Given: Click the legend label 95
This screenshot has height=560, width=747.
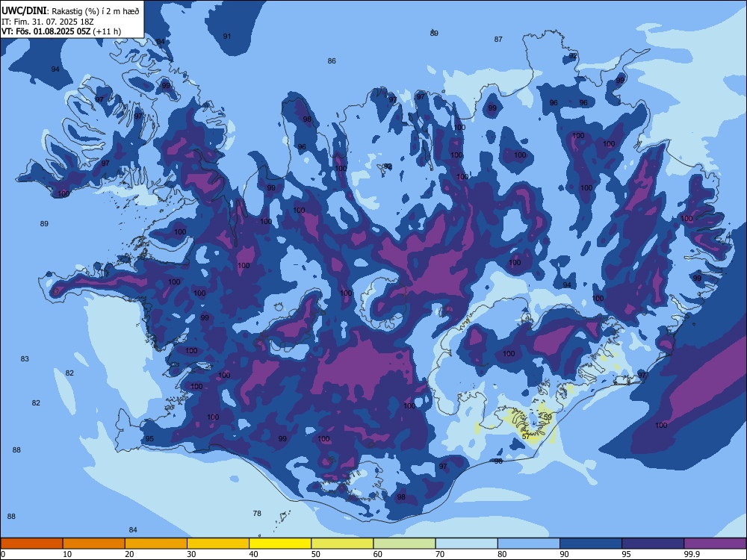Looking at the screenshot, I should [626, 554].
